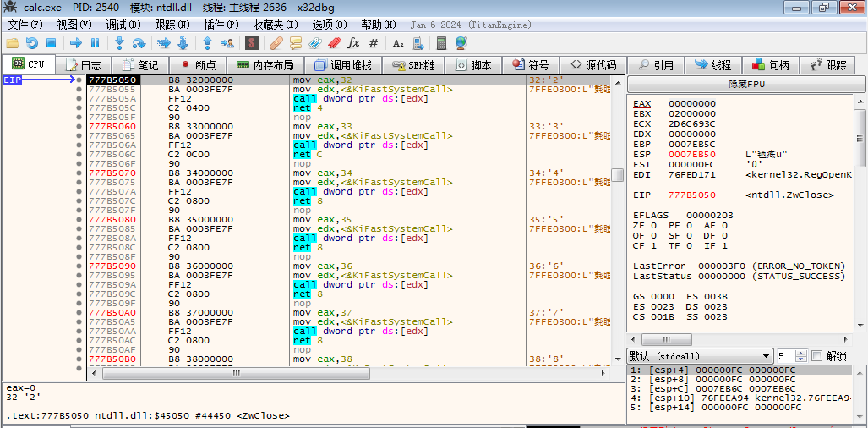Click the Open file folder icon
Screen dimensions: 868x428
pyautogui.click(x=12, y=42)
